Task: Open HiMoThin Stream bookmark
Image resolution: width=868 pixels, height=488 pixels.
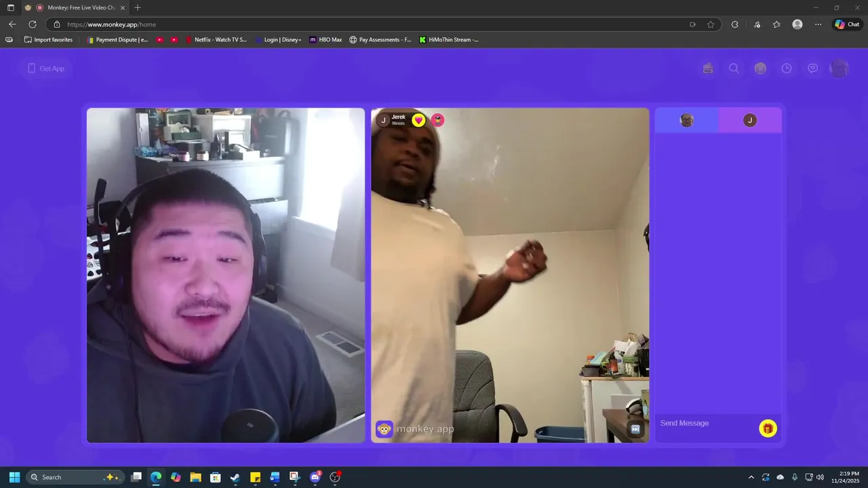Action: (448, 40)
